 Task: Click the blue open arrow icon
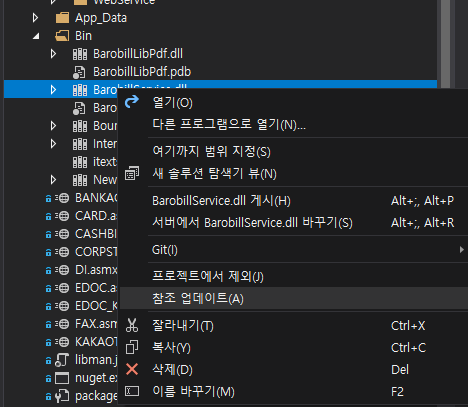pos(132,102)
